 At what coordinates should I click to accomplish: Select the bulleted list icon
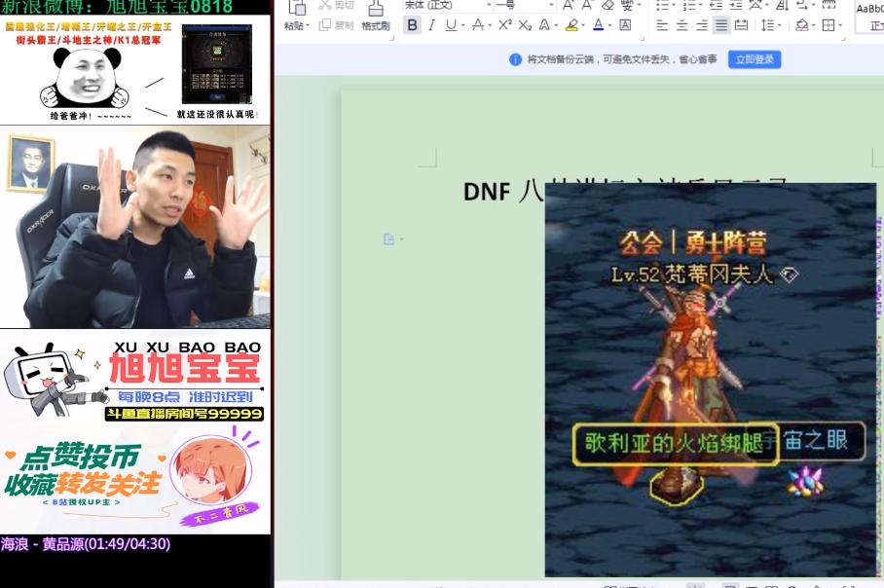click(x=663, y=7)
